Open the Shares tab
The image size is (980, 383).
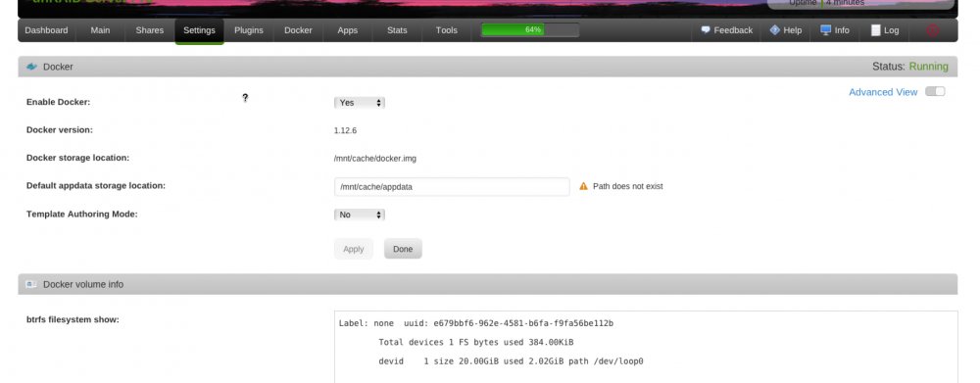coord(149,30)
